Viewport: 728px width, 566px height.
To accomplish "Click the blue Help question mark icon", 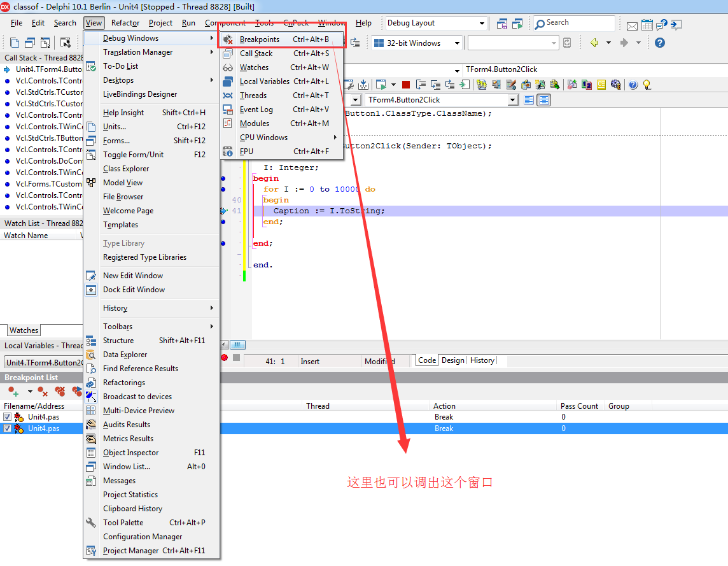I will coord(660,43).
